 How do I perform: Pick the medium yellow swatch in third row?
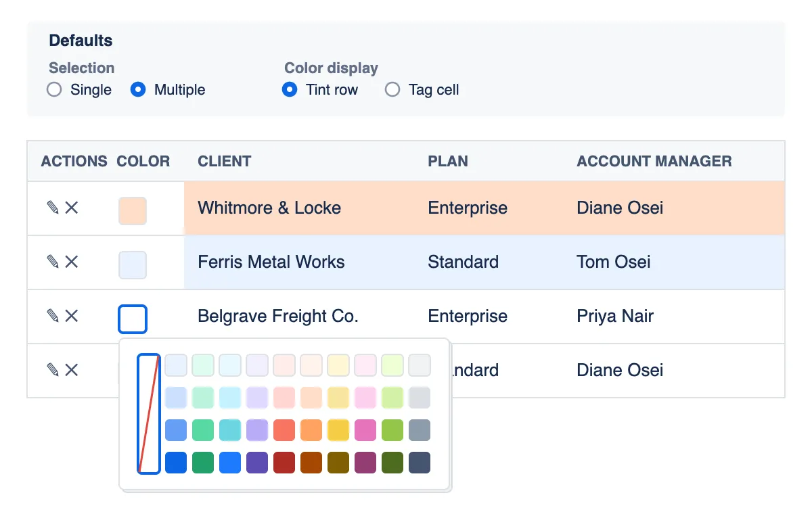point(338,430)
